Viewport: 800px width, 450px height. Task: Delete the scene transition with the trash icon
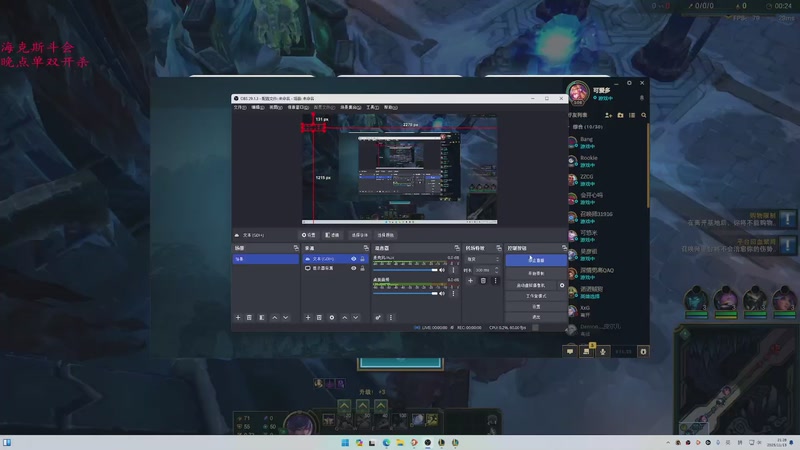(x=483, y=281)
